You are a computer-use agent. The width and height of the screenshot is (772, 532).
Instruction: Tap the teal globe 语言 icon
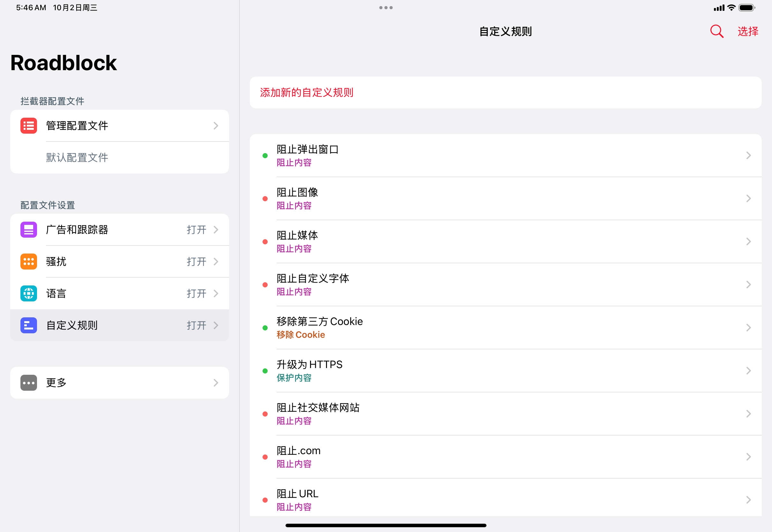pos(29,293)
